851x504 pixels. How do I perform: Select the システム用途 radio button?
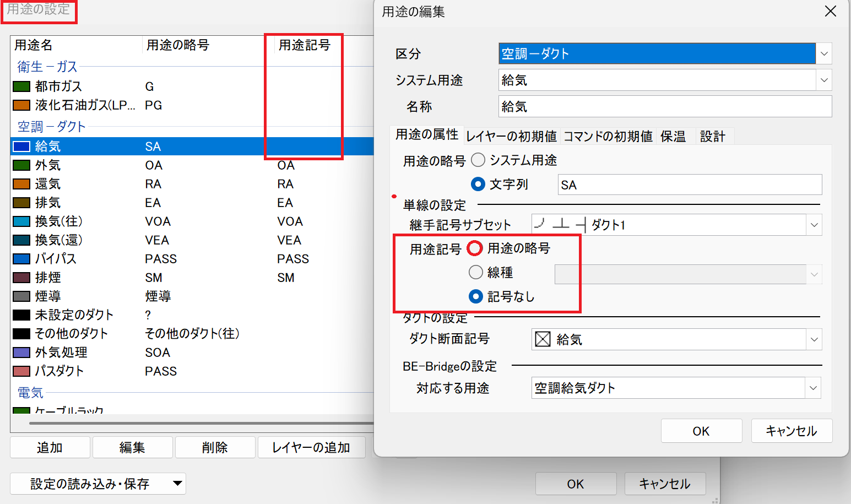click(x=478, y=160)
